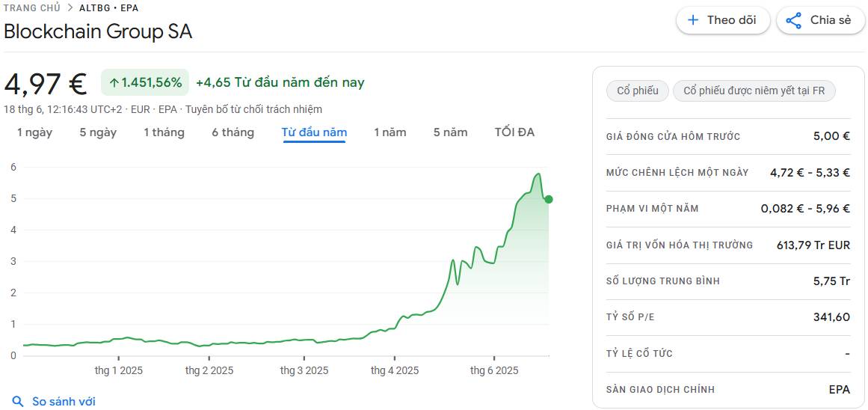Click the green up arrow in percentage badge
Image resolution: width=868 pixels, height=410 pixels.
(114, 83)
